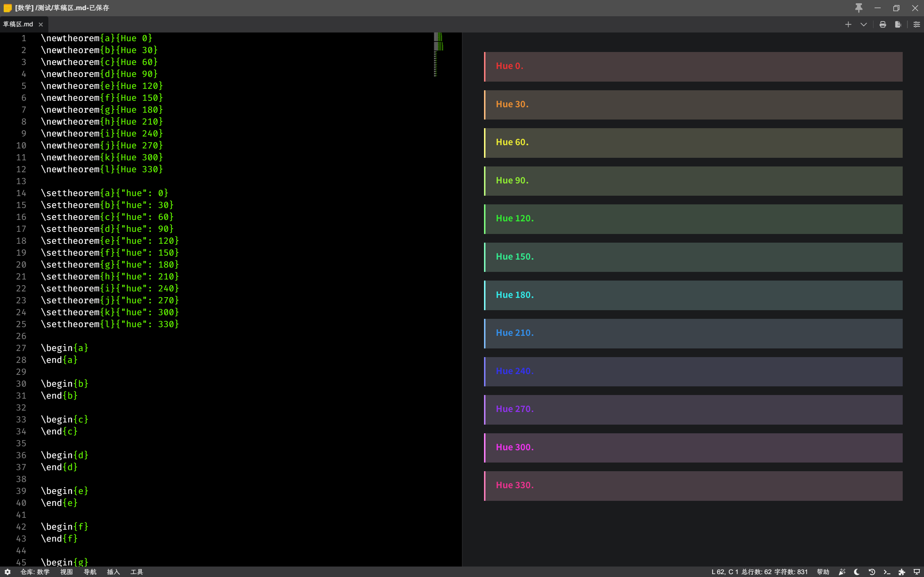Place cursor on \begin{e} line
The width and height of the screenshot is (924, 577).
65,491
